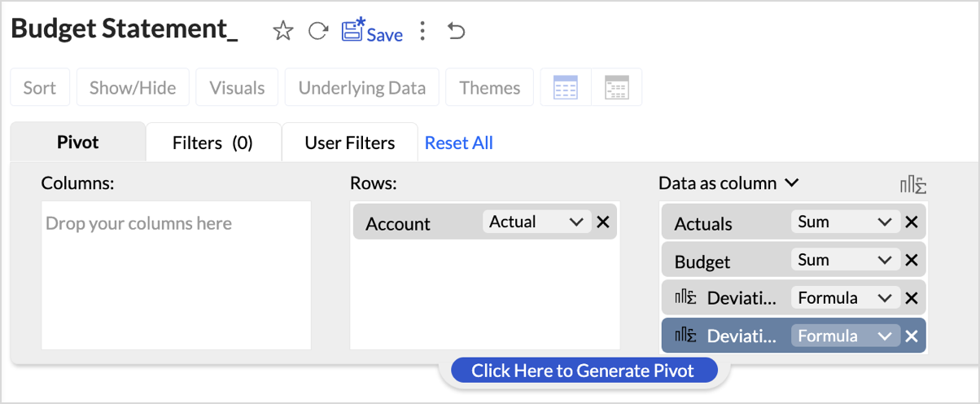Open the three-dot more options menu

pyautogui.click(x=422, y=32)
